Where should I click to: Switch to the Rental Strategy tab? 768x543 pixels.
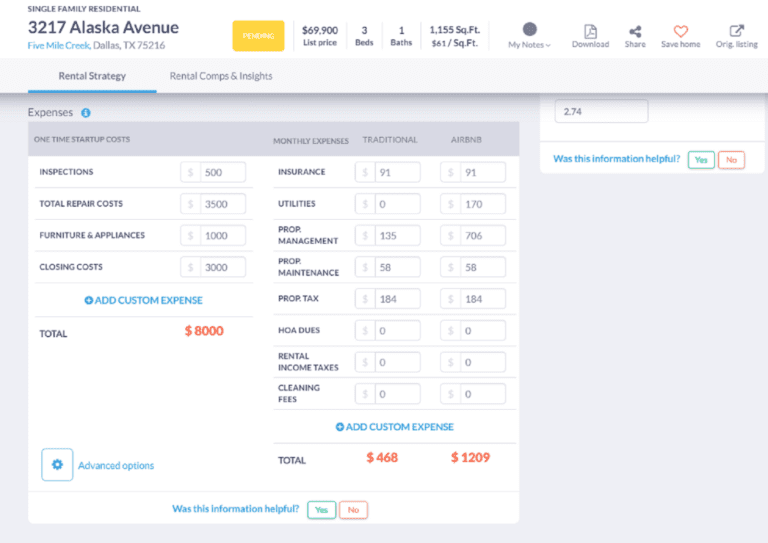92,76
